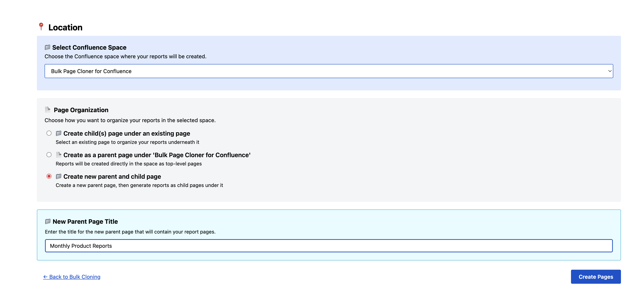Click the 'Create new parent and child page' label

pyautogui.click(x=112, y=176)
